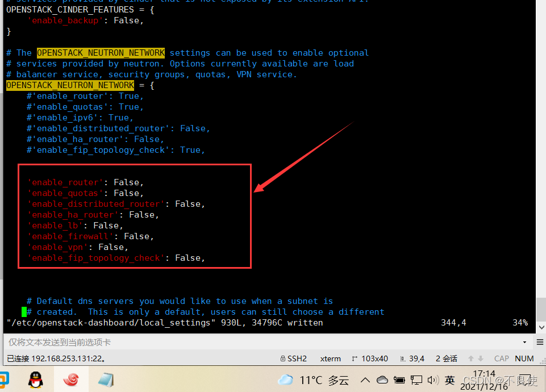Screen dimensions: 546x392
Task: Click the 39,4 cursor position text
Action: click(x=416, y=358)
